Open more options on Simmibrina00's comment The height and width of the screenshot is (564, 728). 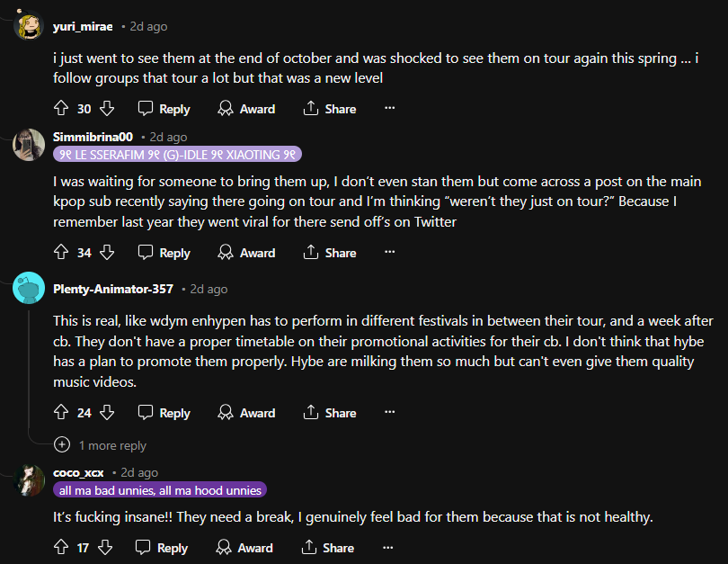[389, 253]
